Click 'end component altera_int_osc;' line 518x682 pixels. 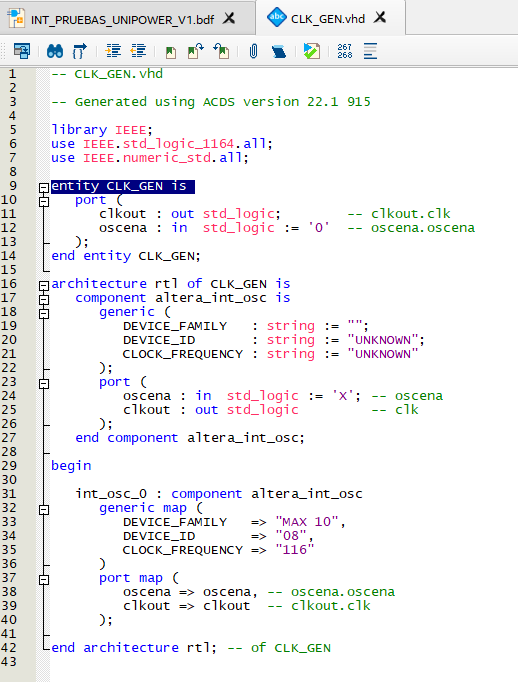click(x=190, y=438)
